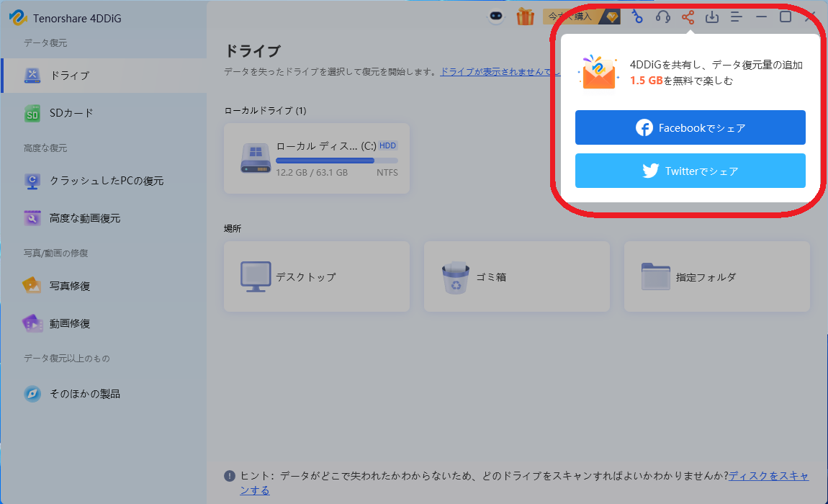Select the デスクトップ location card
Image resolution: width=828 pixels, height=504 pixels.
point(316,276)
